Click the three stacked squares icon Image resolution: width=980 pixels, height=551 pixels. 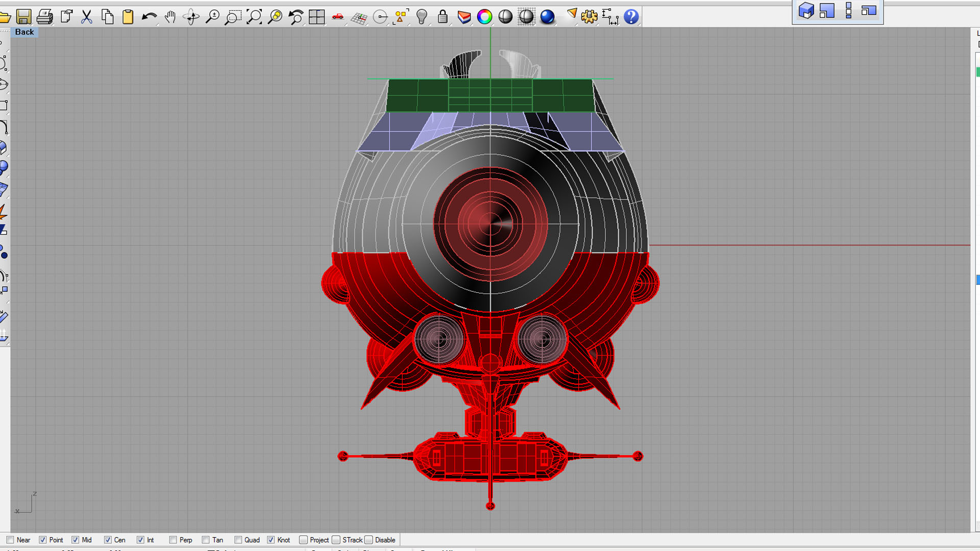pyautogui.click(x=848, y=10)
